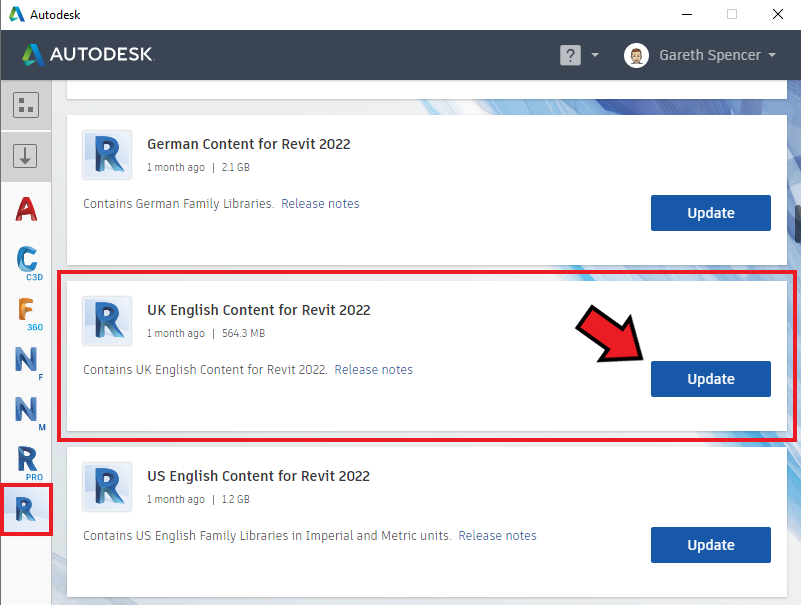Click the help question mark icon
Screen dimensions: 801x605
570,55
